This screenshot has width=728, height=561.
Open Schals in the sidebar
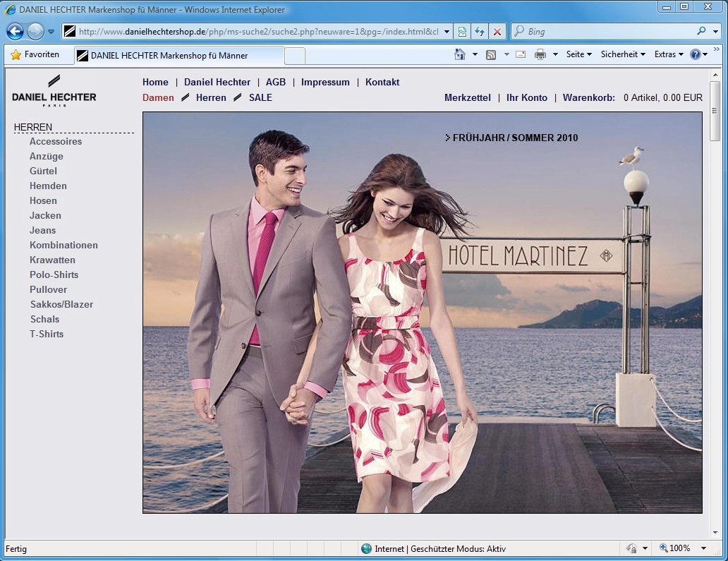44,320
